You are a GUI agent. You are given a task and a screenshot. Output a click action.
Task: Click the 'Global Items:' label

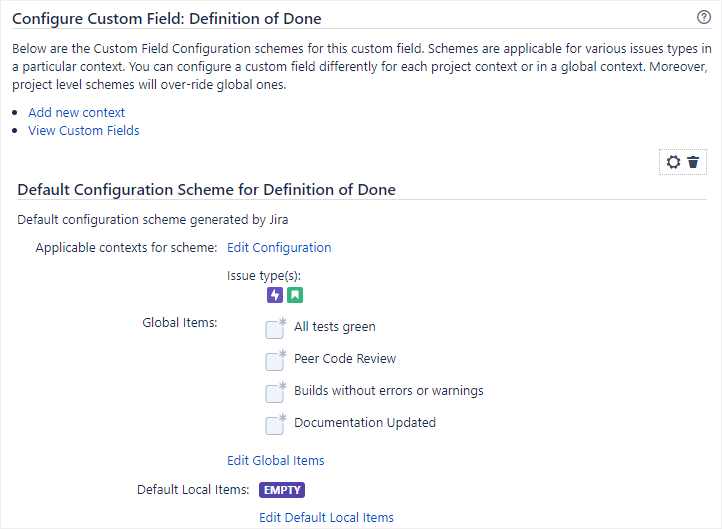(180, 322)
